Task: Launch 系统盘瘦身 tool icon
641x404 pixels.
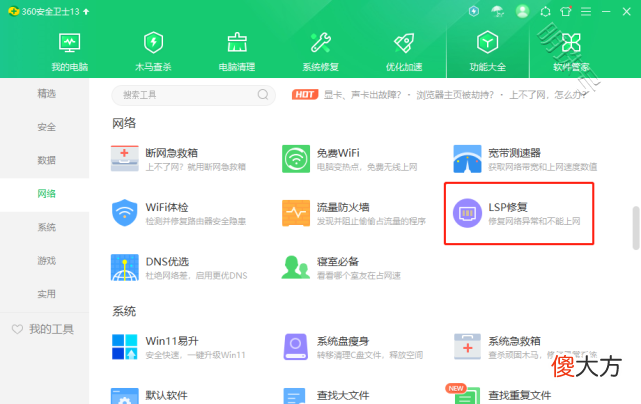Action: [x=296, y=347]
